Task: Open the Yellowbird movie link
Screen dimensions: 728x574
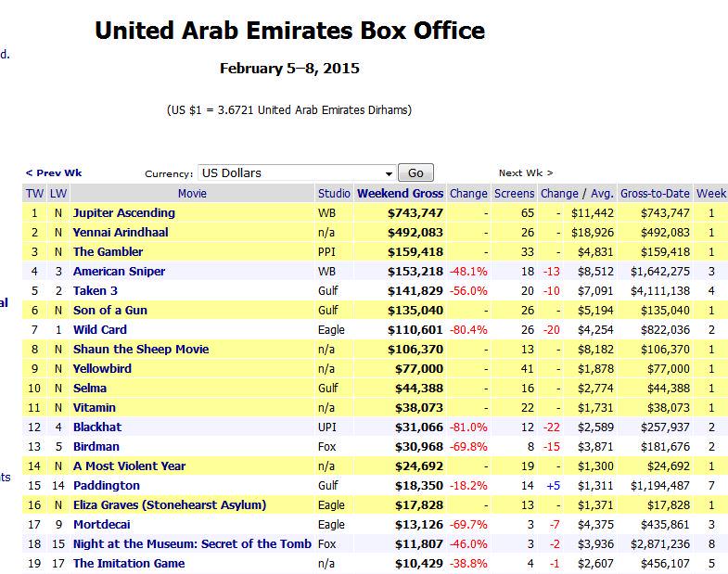Action: click(x=102, y=369)
